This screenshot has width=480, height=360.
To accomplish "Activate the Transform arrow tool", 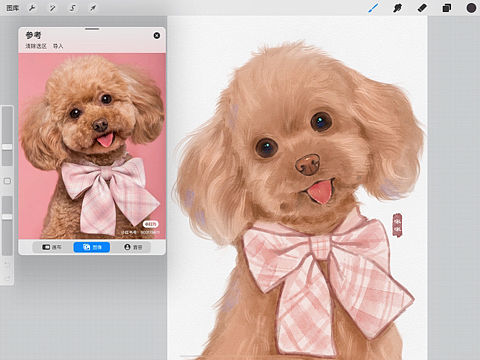I will (x=93, y=8).
